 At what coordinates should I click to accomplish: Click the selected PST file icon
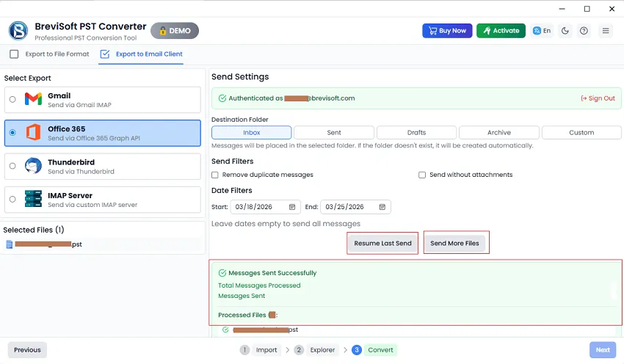coord(10,244)
